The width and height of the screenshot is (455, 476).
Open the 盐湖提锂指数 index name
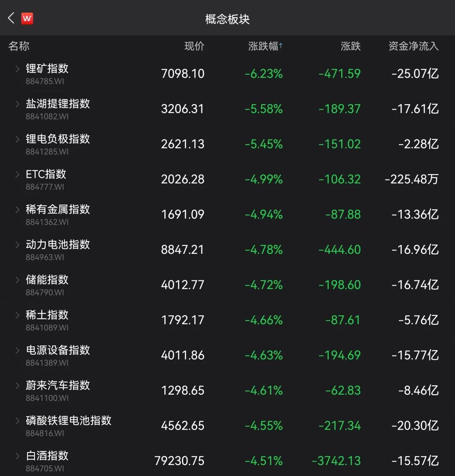coord(58,104)
